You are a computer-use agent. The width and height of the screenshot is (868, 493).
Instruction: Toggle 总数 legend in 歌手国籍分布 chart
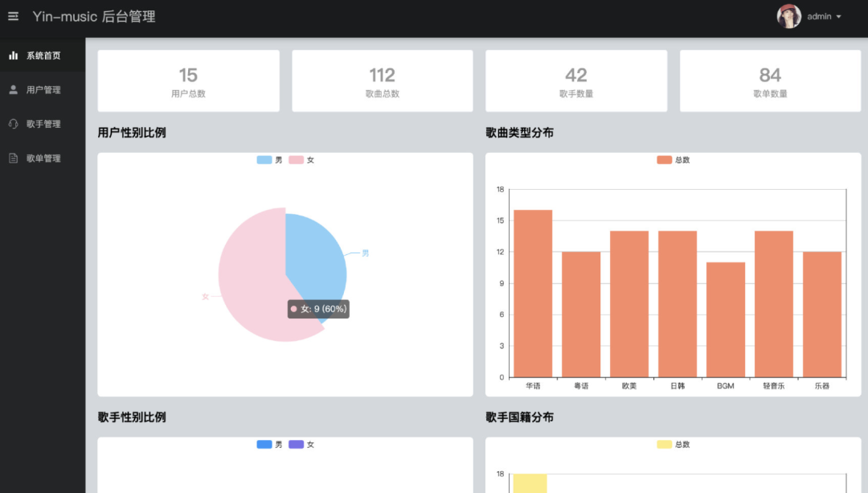coord(674,445)
